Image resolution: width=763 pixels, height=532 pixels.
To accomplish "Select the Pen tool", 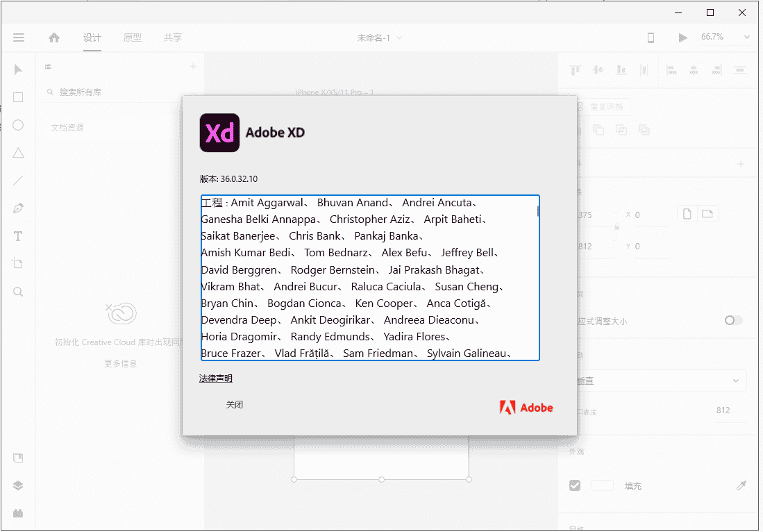I will click(19, 208).
